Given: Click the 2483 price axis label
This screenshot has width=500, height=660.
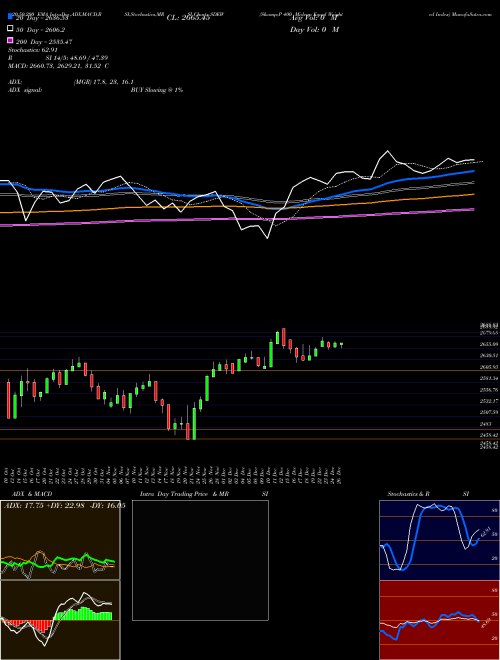Looking at the screenshot, I should click(485, 424).
